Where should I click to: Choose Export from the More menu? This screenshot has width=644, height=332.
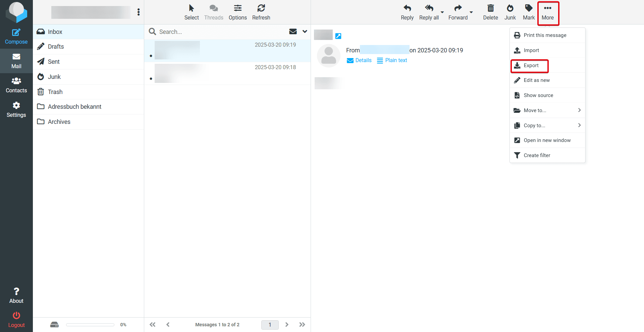click(531, 65)
